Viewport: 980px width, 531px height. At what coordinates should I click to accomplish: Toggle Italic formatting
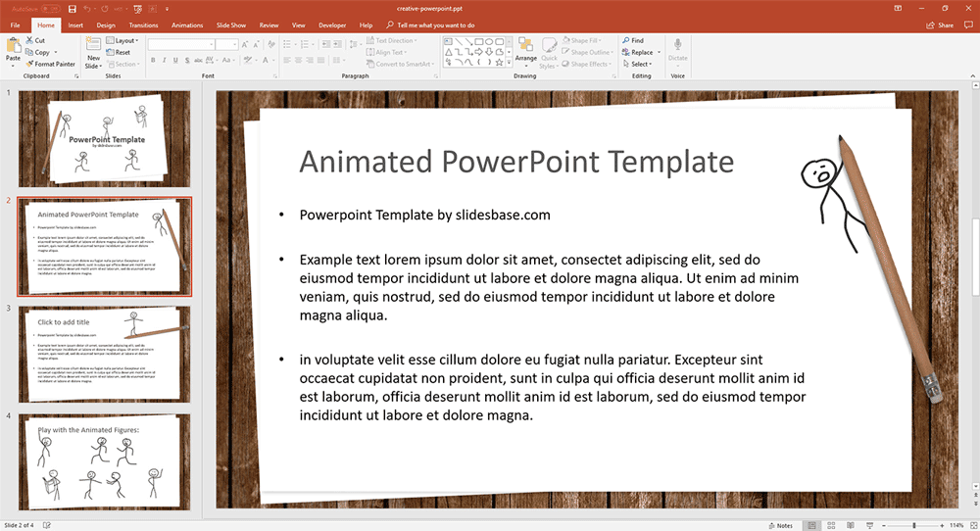[x=165, y=60]
